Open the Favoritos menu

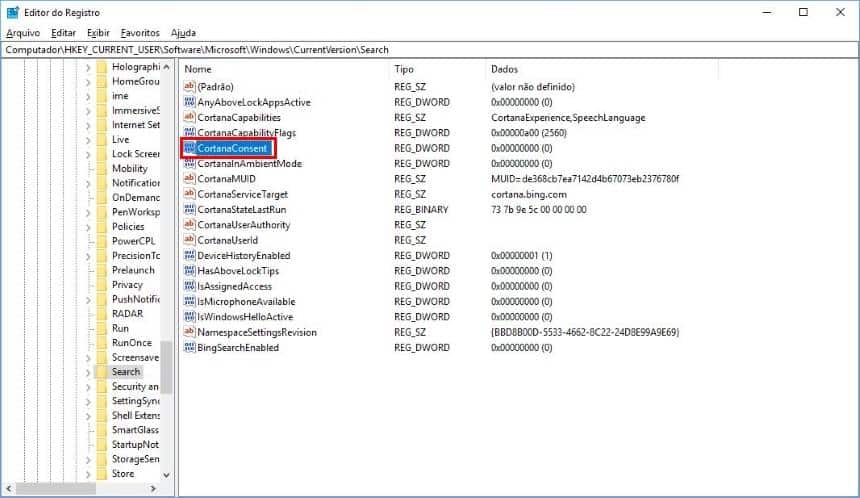(140, 33)
